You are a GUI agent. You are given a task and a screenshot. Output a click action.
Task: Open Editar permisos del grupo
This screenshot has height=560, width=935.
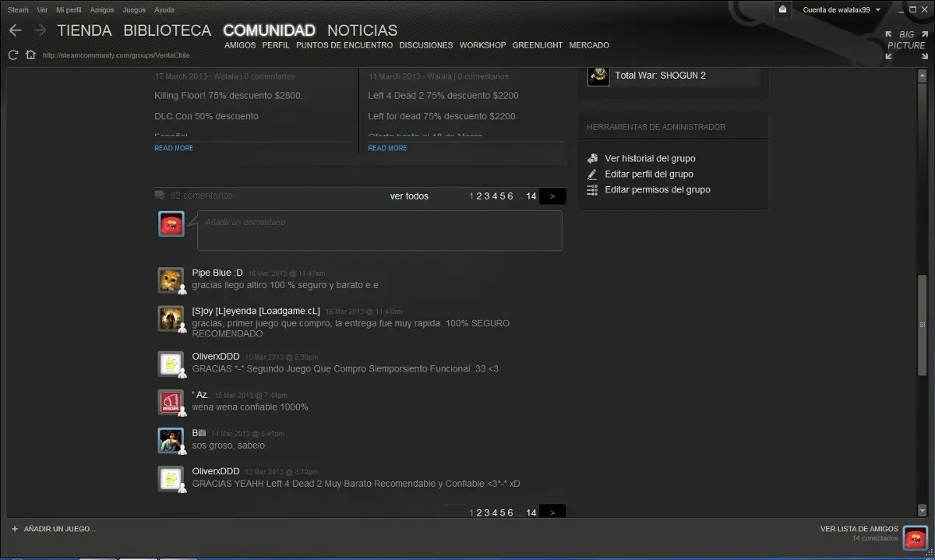(x=658, y=189)
